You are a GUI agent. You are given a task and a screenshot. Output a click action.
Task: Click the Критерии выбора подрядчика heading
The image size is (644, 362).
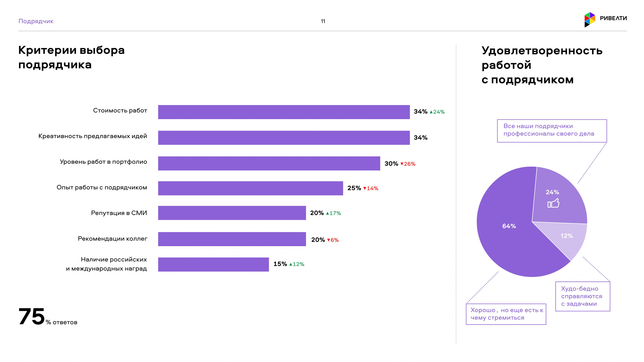pos(72,58)
